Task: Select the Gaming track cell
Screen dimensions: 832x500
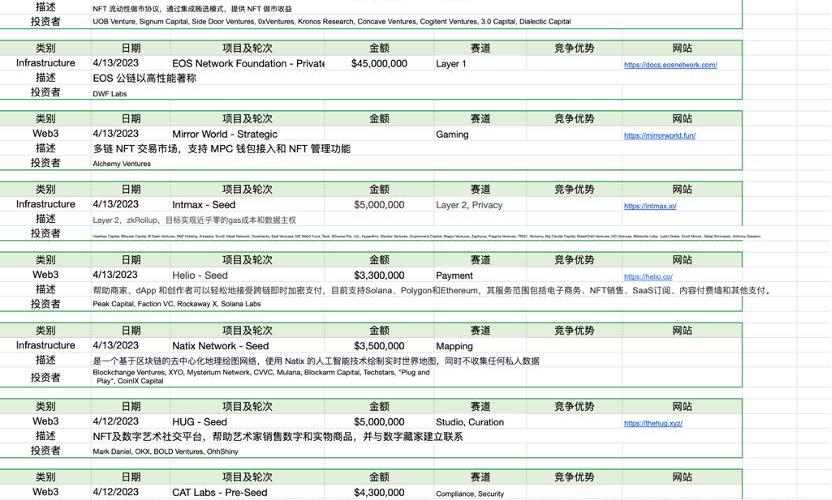Action: coord(452,134)
